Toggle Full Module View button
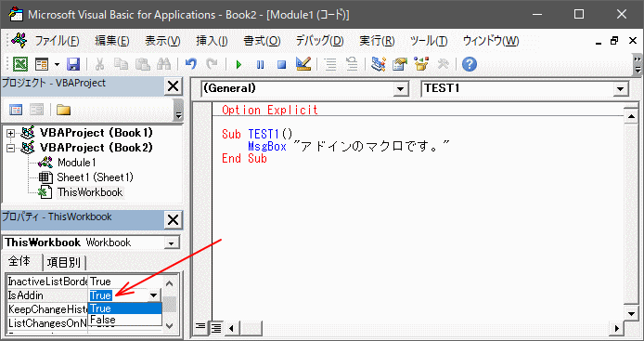The width and height of the screenshot is (644, 341). pyautogui.click(x=216, y=328)
